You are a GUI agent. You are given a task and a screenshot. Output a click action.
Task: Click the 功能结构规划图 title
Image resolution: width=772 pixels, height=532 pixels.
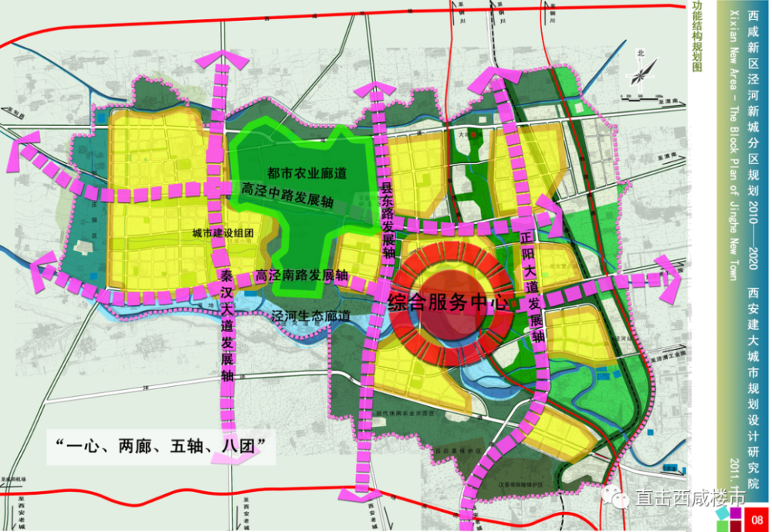[696, 37]
